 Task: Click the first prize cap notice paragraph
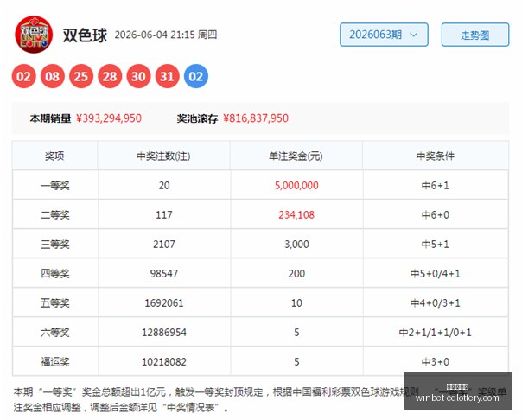(x=259, y=400)
